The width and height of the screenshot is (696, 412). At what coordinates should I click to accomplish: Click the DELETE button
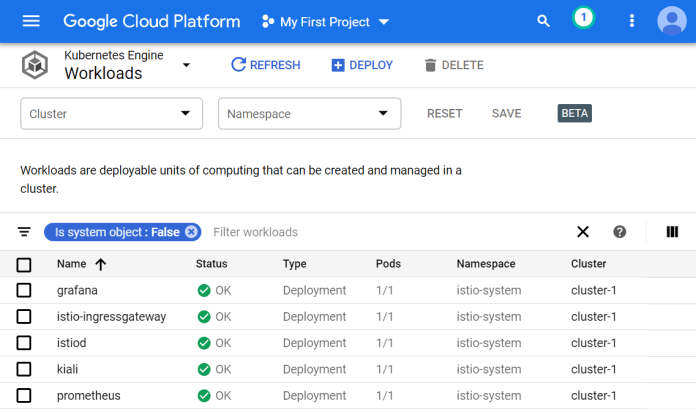[454, 65]
